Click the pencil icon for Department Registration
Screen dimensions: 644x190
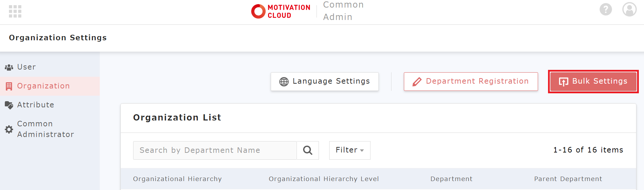point(417,82)
